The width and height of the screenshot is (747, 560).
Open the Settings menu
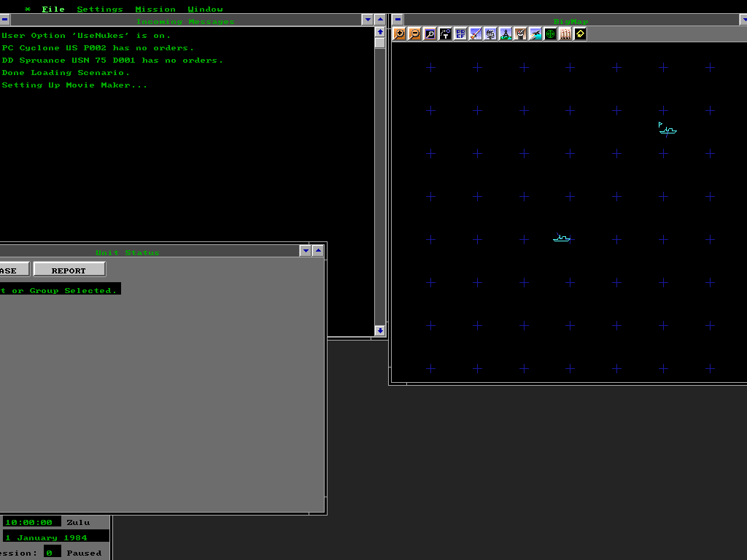point(99,9)
